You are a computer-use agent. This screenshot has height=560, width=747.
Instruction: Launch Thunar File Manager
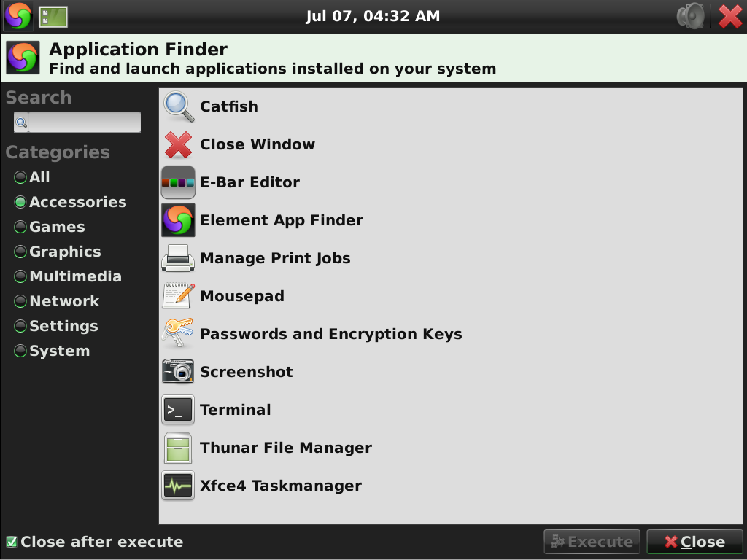(285, 448)
